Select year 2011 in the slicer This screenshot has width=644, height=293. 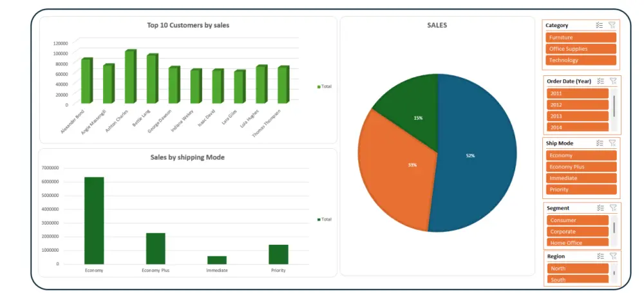point(578,93)
